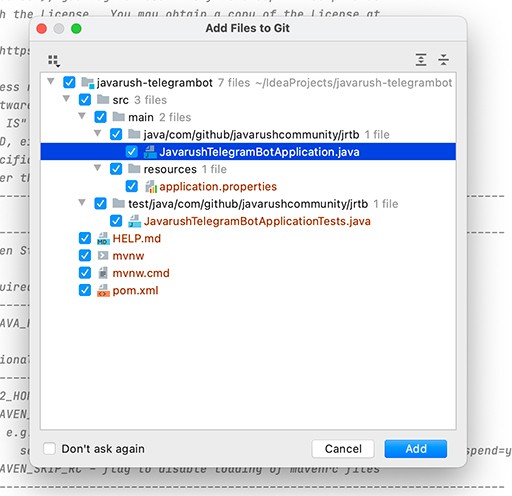Close the Add Files to Git dialog
Screen dimensions: 512x496
click(42, 29)
